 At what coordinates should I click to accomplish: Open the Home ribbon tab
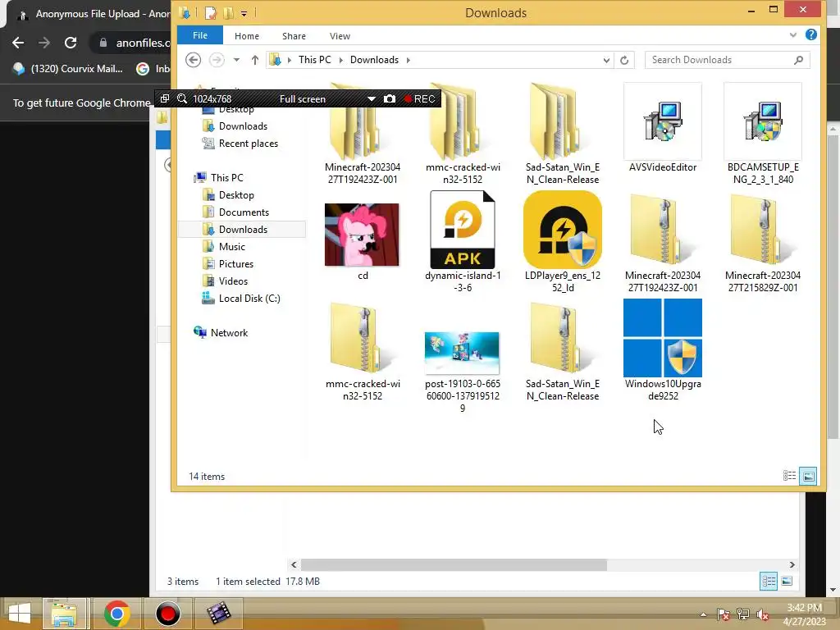246,36
